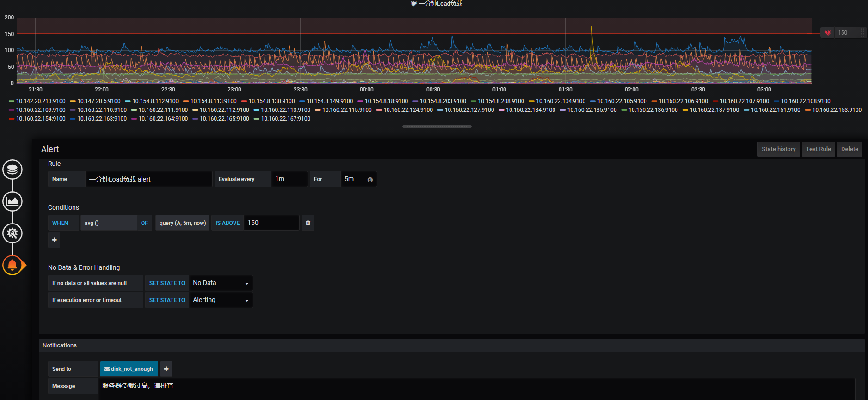
Task: Open the General settings gear icon
Action: (12, 233)
